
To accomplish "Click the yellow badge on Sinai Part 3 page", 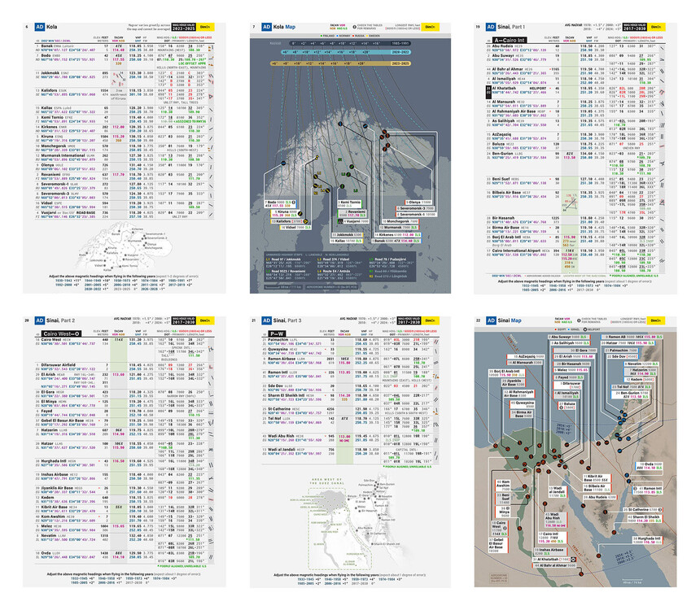I will (431, 320).
